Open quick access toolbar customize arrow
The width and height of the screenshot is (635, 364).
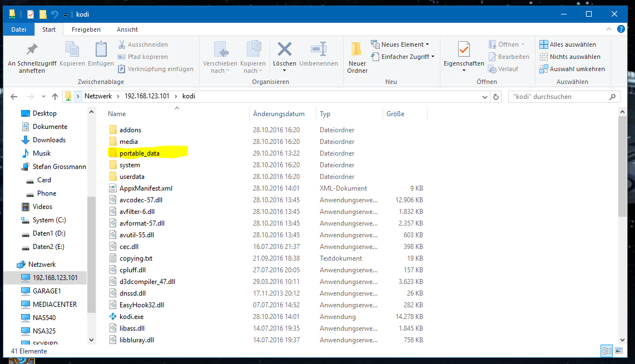pos(65,15)
